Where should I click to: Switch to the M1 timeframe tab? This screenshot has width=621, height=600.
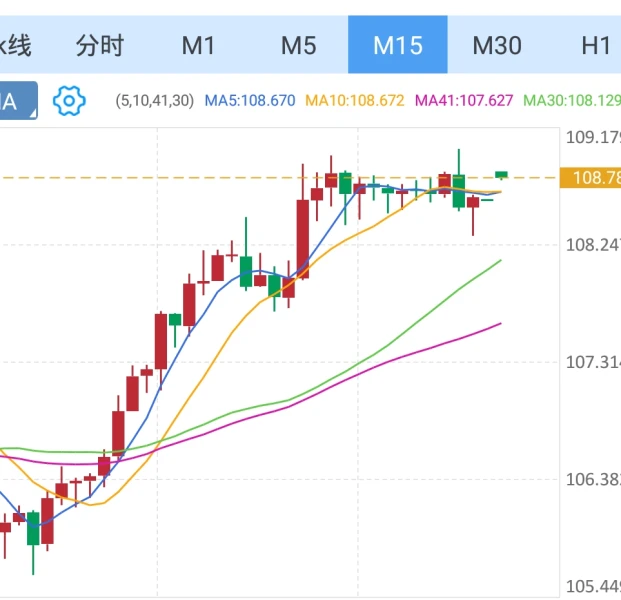(199, 45)
